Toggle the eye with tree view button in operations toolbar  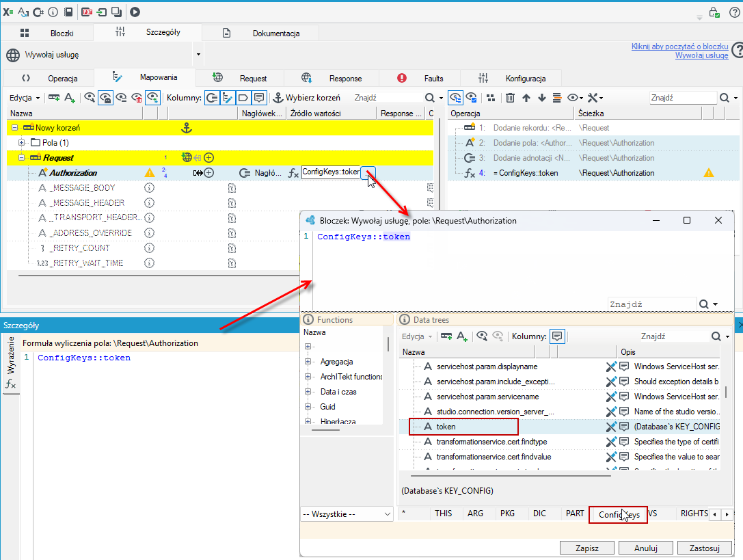click(455, 98)
